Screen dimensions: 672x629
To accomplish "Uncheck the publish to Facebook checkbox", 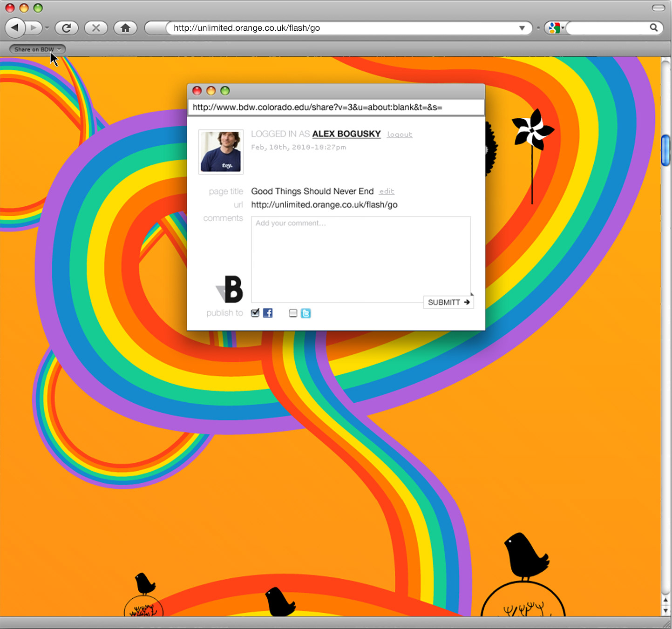I will point(255,313).
